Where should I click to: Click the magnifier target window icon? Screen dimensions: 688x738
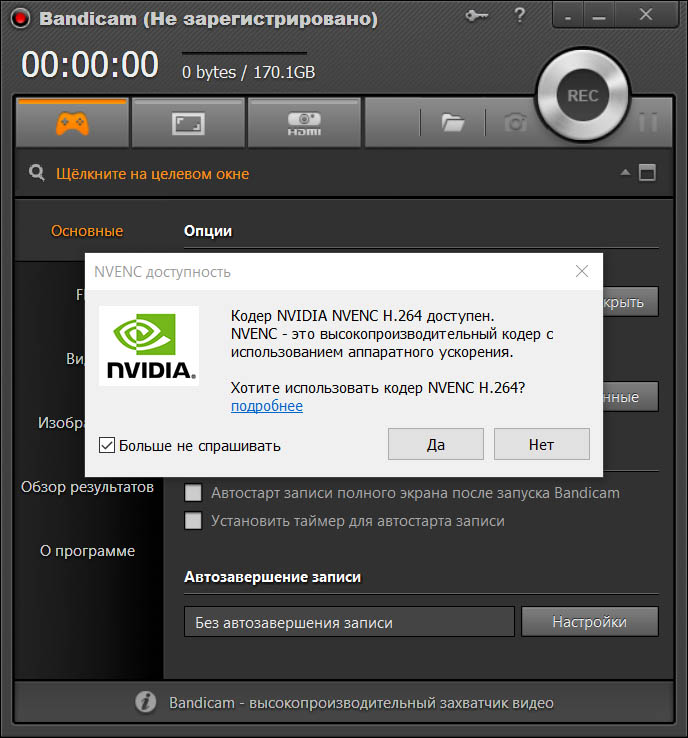(37, 173)
